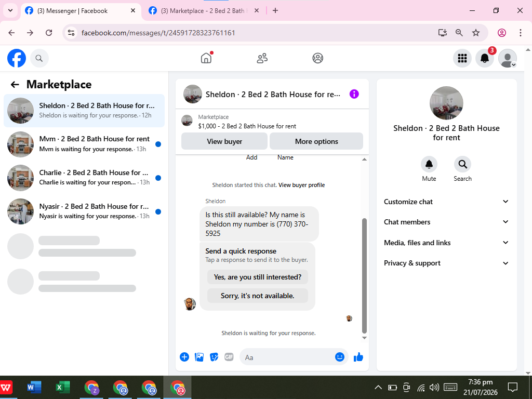The width and height of the screenshot is (532, 399).
Task: Expand the Privacy & support section
Action: click(x=446, y=263)
